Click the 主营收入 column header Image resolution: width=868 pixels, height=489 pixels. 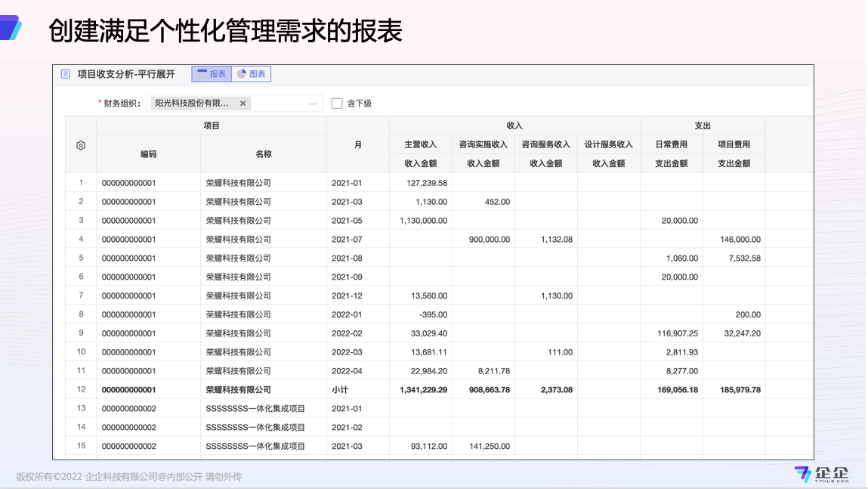pos(421,144)
